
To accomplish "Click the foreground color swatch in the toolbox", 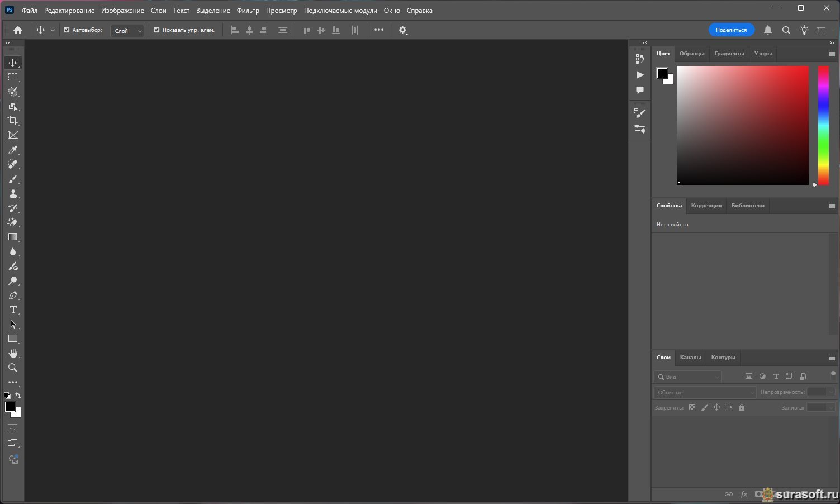I will pos(10,407).
